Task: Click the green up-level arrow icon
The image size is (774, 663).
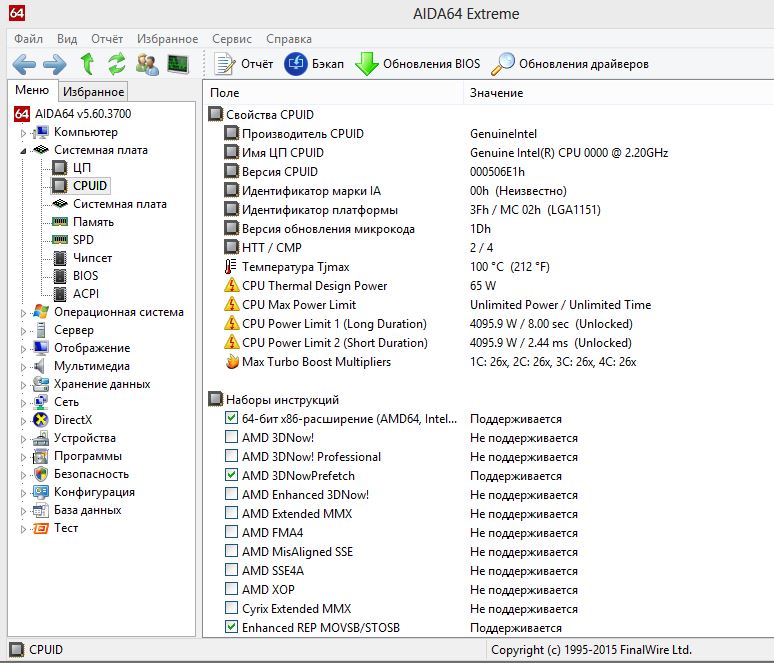Action: point(87,64)
